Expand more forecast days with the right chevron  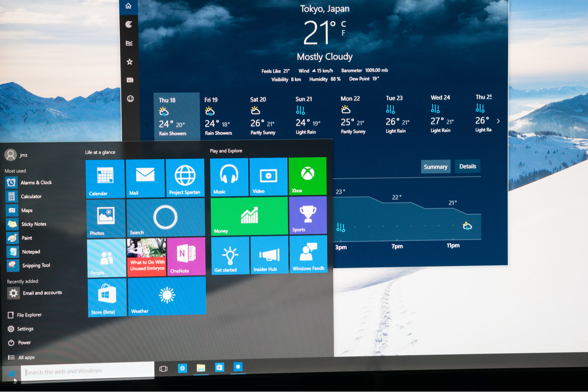pyautogui.click(x=499, y=121)
